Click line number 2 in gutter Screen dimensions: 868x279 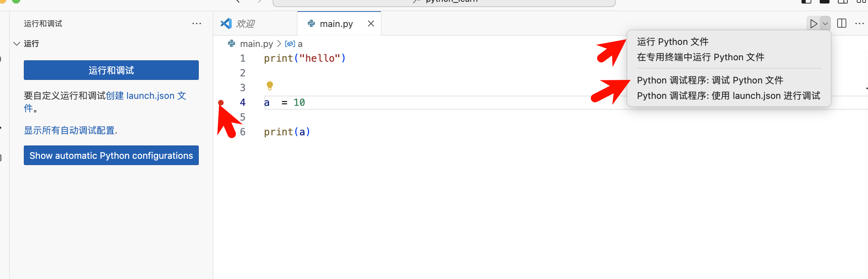click(243, 73)
